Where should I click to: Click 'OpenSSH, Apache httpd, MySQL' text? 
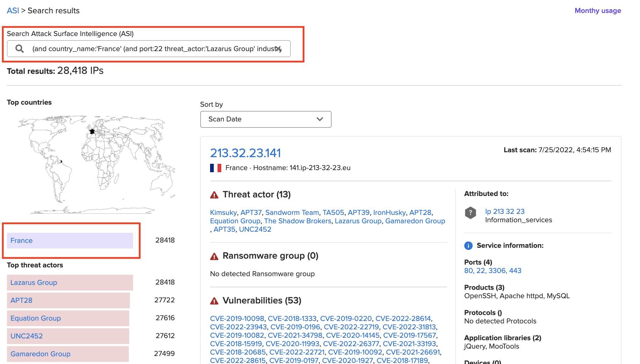[517, 296]
